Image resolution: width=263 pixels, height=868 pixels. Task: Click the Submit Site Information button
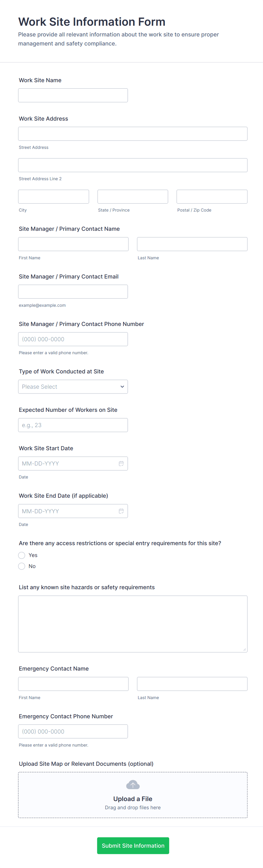(133, 845)
